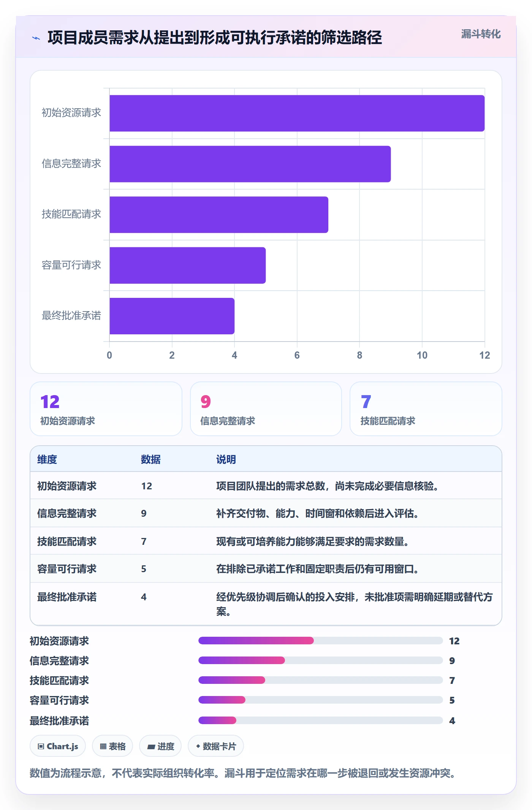Click the 最终批准承诺 bar in the chart
This screenshot has width=532, height=810.
(x=172, y=316)
